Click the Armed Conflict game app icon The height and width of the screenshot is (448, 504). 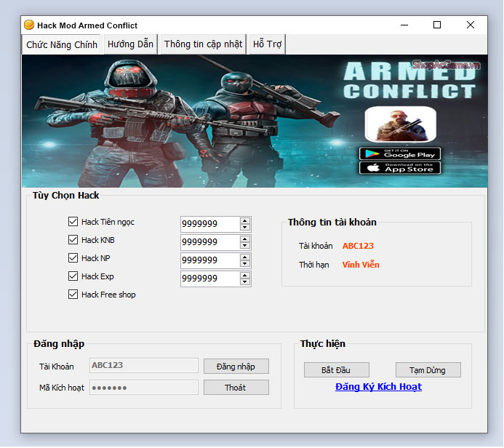tap(401, 124)
